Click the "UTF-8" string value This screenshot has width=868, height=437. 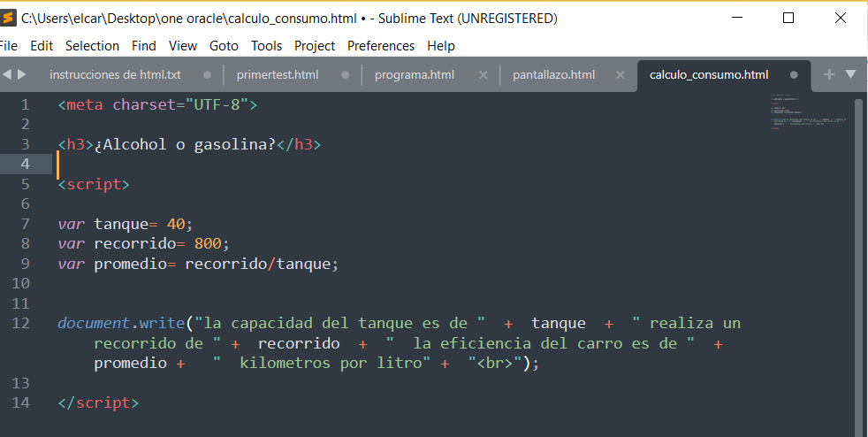(x=217, y=104)
